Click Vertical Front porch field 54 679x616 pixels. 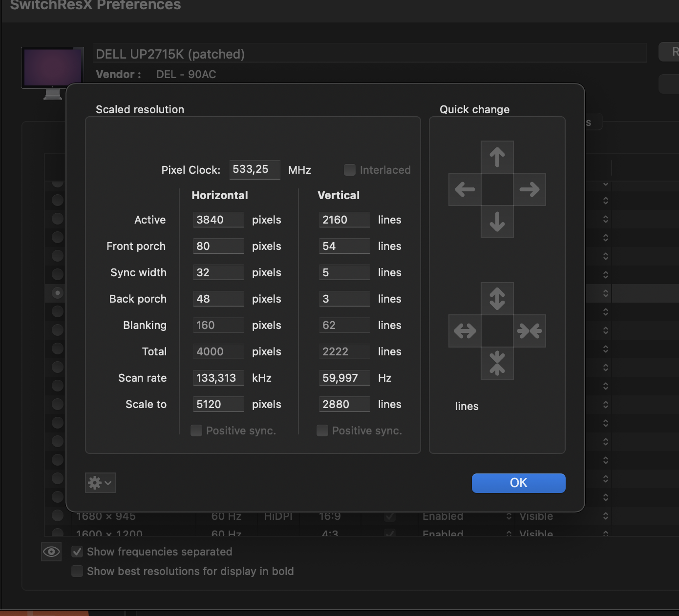point(345,246)
